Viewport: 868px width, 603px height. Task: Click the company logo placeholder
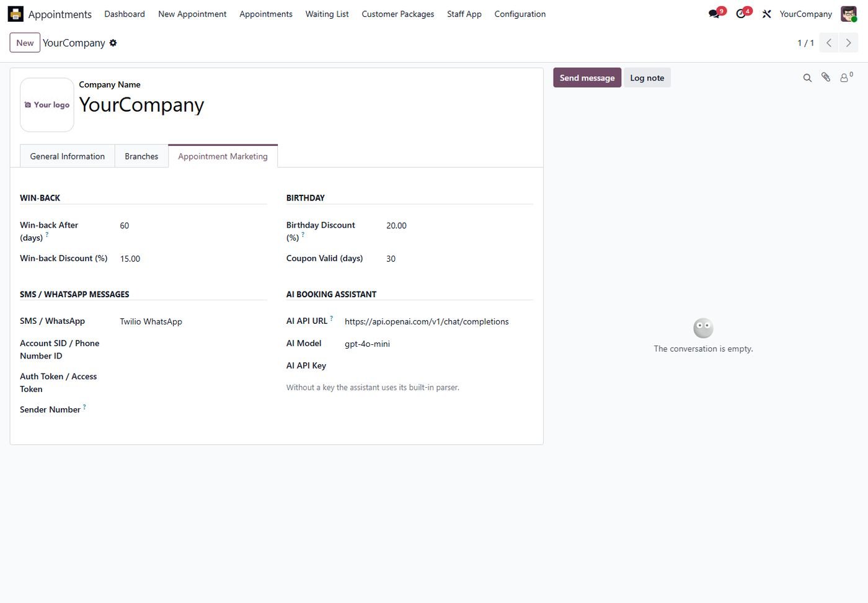(x=47, y=105)
